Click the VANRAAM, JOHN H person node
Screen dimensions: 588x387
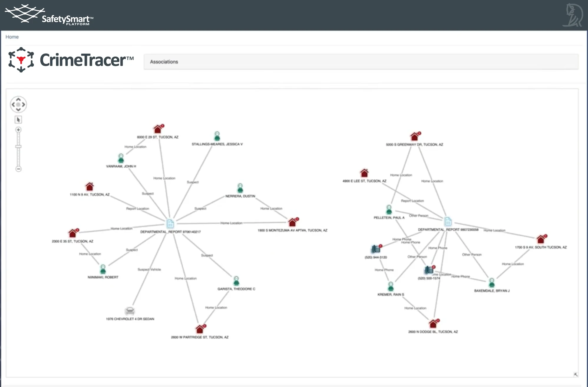pyautogui.click(x=120, y=159)
